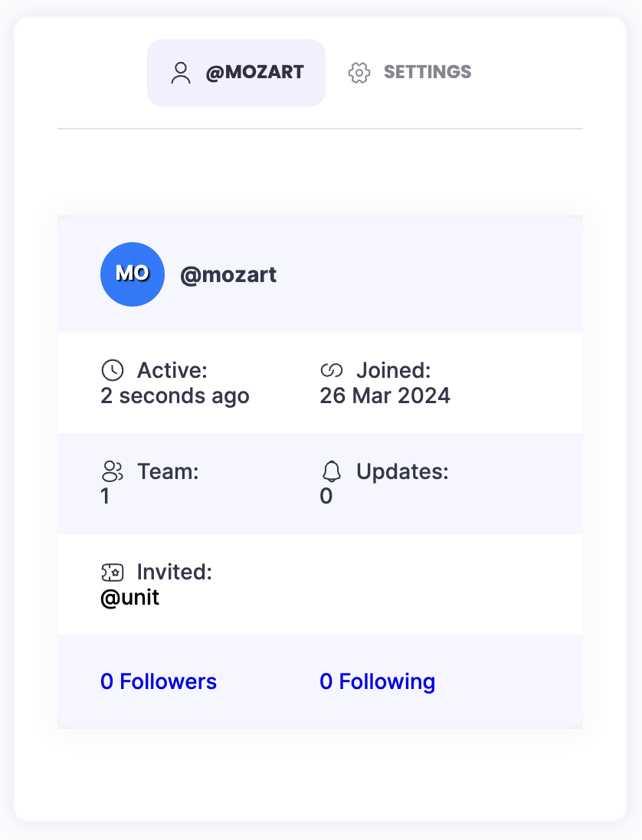Screen dimensions: 642x840
Task: Click the "2 seconds ago" active time
Action: (x=175, y=395)
